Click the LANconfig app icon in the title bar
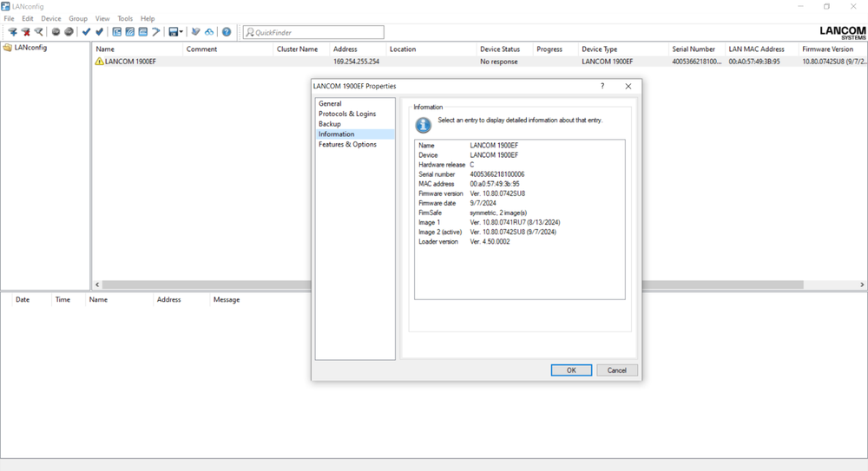The width and height of the screenshot is (868, 471). [x=5, y=6]
